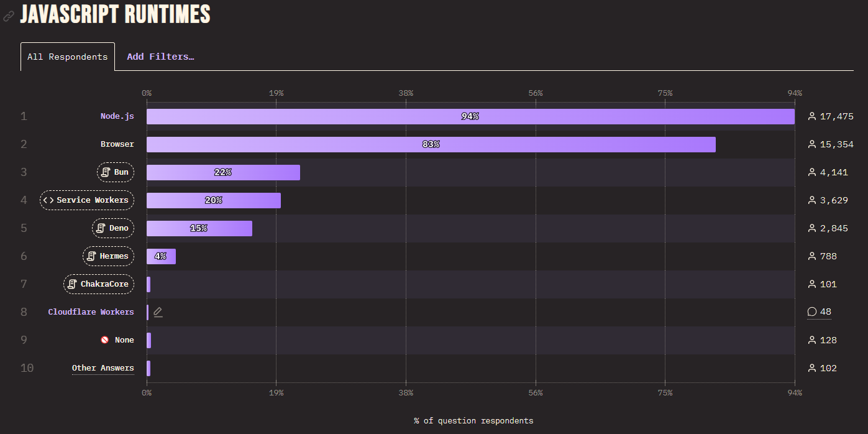
Task: Click the person icon next to 17,475
Action: click(811, 116)
